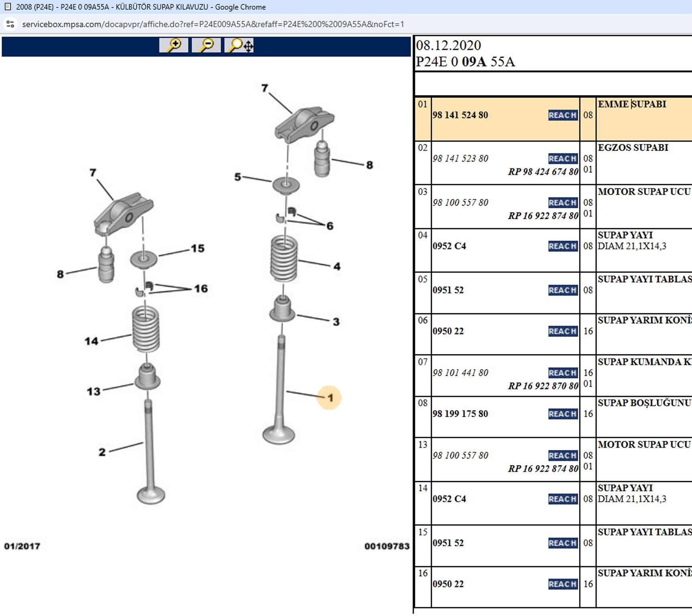Click REACH badge in row 05
692x616 pixels.
(563, 290)
